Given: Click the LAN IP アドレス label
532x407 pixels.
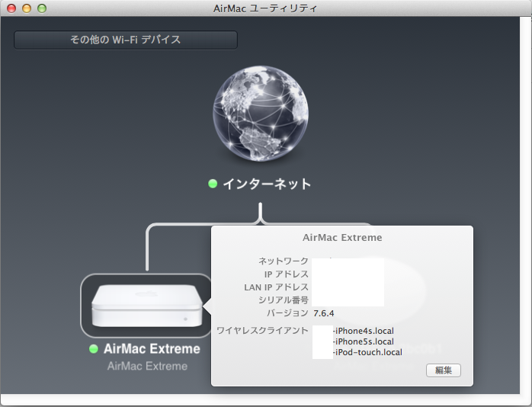Looking at the screenshot, I should coord(276,287).
